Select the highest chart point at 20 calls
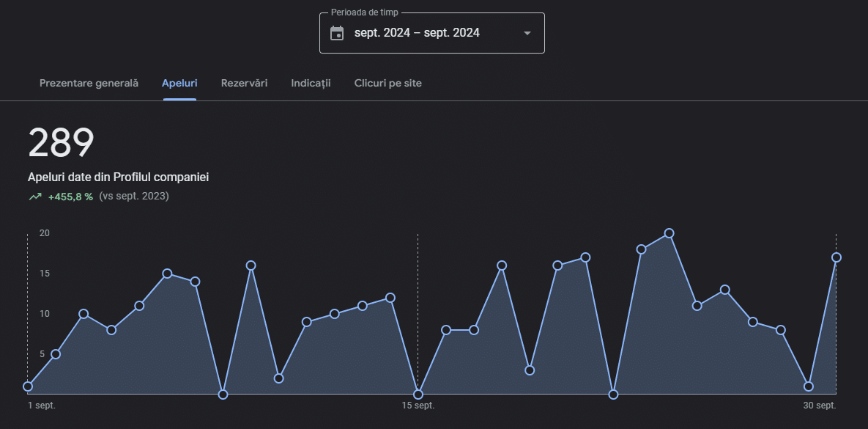The height and width of the screenshot is (429, 868). coord(669,233)
